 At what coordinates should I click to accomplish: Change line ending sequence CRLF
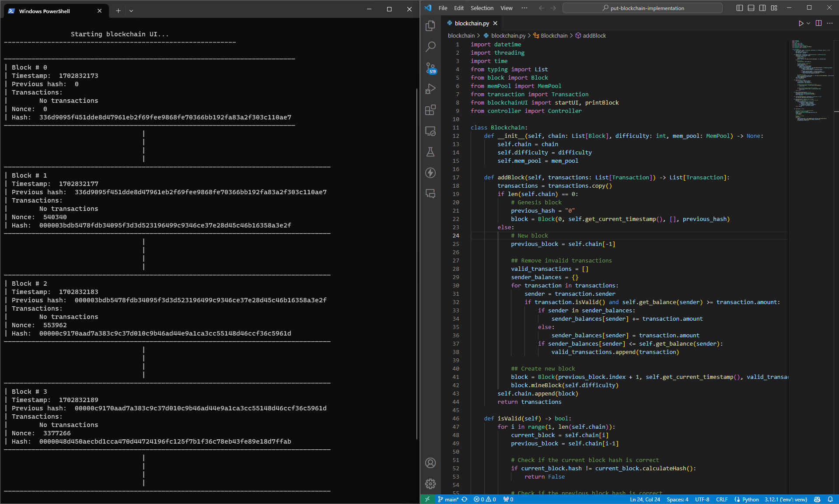722,499
